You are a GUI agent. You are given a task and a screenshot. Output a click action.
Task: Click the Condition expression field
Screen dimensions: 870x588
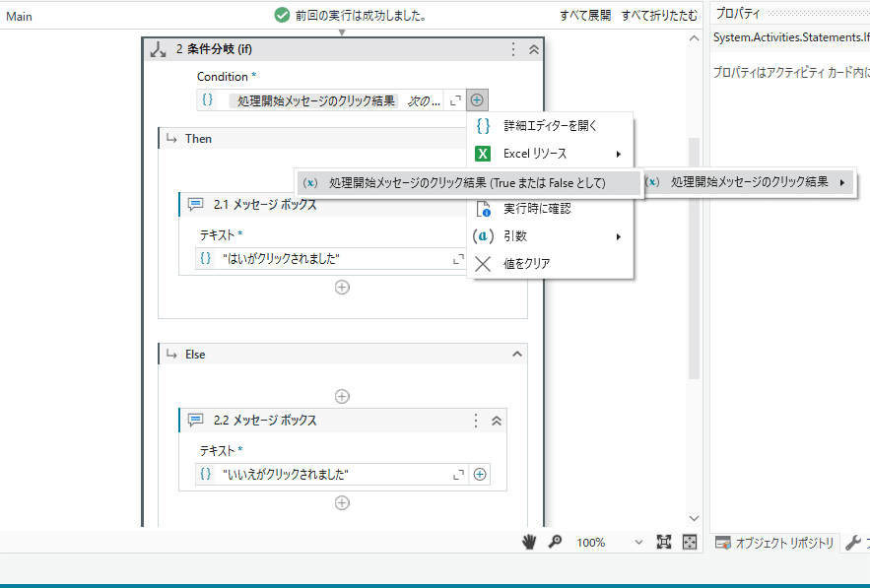(332, 100)
